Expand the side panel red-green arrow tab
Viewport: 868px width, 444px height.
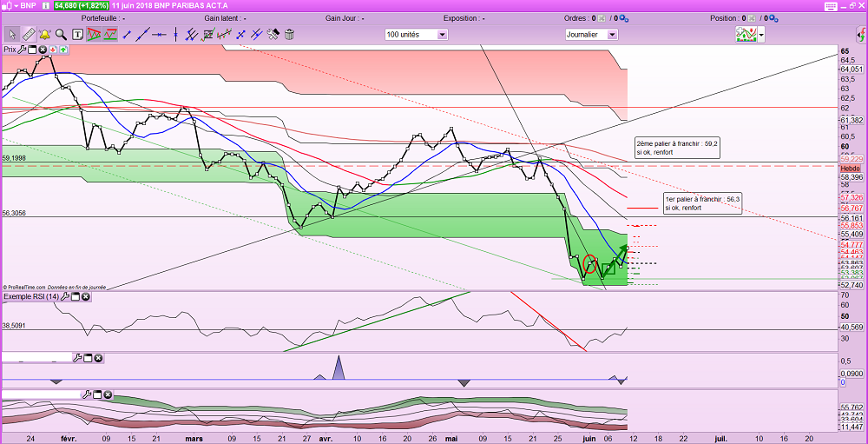coord(863,36)
